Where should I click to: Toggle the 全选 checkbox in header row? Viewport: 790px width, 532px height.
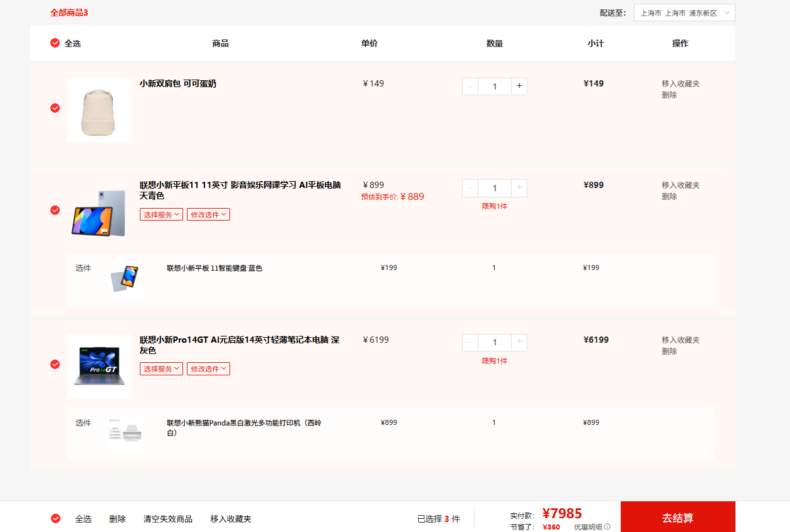click(55, 43)
